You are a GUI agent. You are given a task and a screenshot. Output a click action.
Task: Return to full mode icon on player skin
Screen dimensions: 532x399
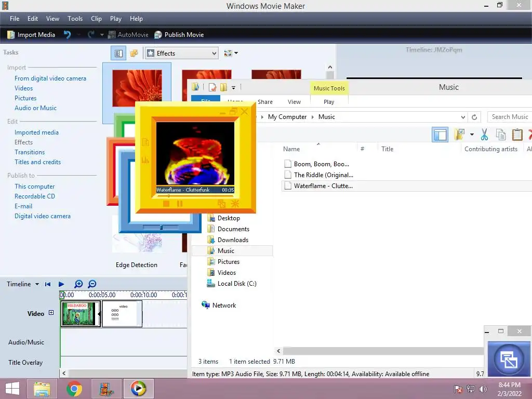(x=221, y=204)
